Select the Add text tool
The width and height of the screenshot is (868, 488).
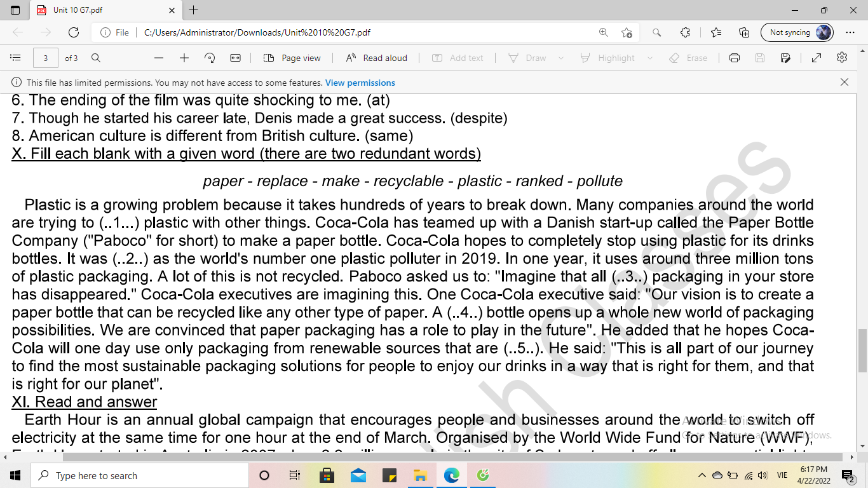pos(458,58)
